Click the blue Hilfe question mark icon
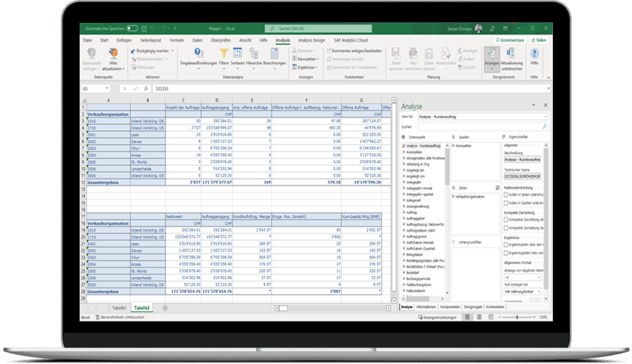The height and width of the screenshot is (364, 632). coord(534,53)
